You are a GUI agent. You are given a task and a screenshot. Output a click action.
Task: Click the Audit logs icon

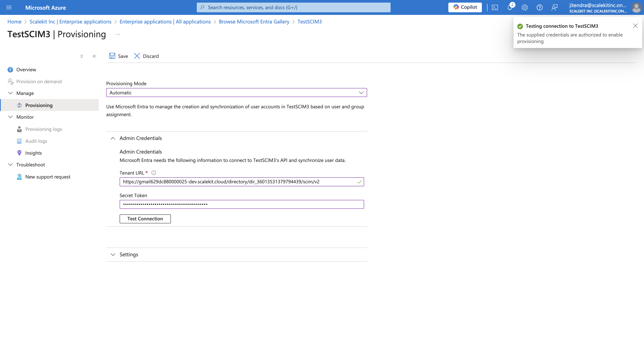coord(19,141)
